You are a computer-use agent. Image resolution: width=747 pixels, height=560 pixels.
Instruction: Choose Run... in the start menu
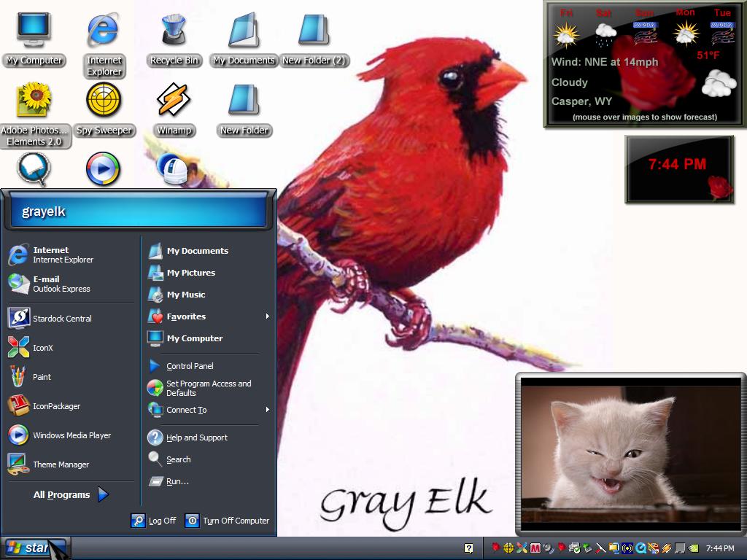point(209,481)
